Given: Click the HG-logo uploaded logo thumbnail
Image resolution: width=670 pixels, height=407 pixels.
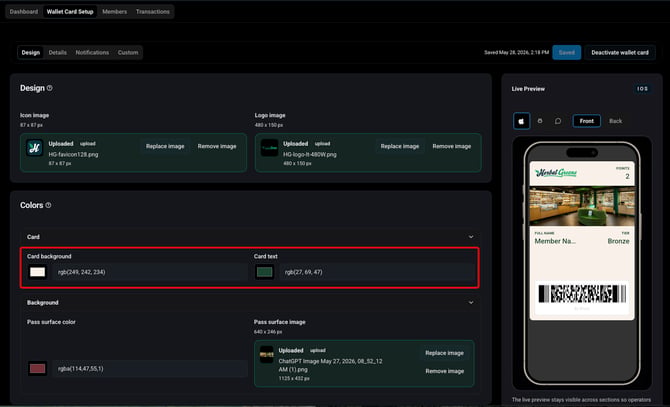Looking at the screenshot, I should tap(269, 148).
